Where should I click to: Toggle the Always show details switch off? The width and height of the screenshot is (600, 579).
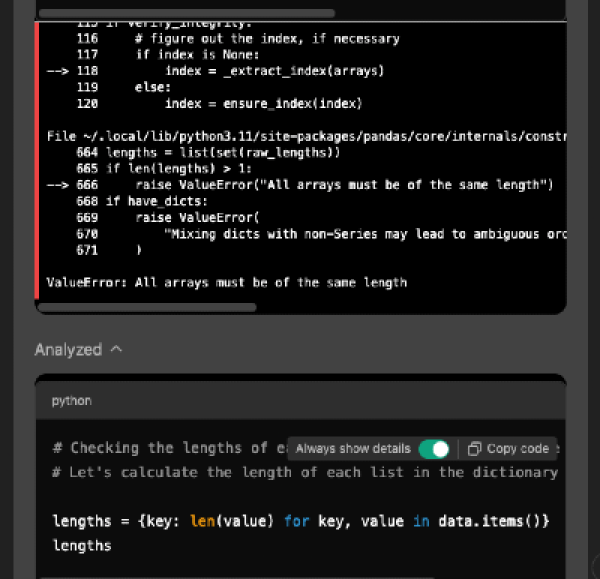click(433, 448)
